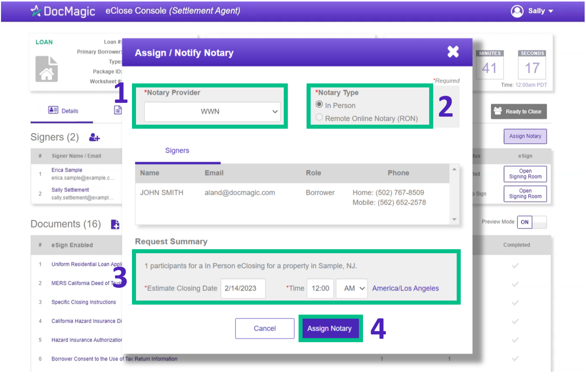
Task: Open California Hazard Insurance document
Action: [x=87, y=321]
